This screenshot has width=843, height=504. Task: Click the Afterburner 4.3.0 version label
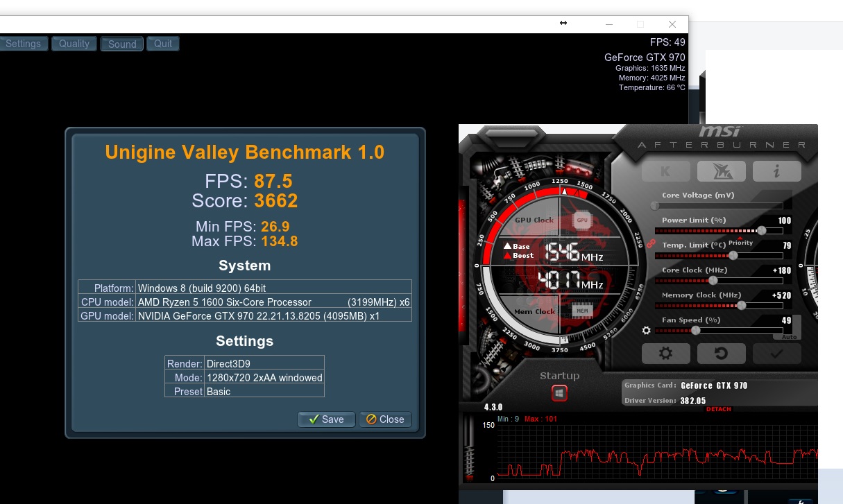pos(493,408)
